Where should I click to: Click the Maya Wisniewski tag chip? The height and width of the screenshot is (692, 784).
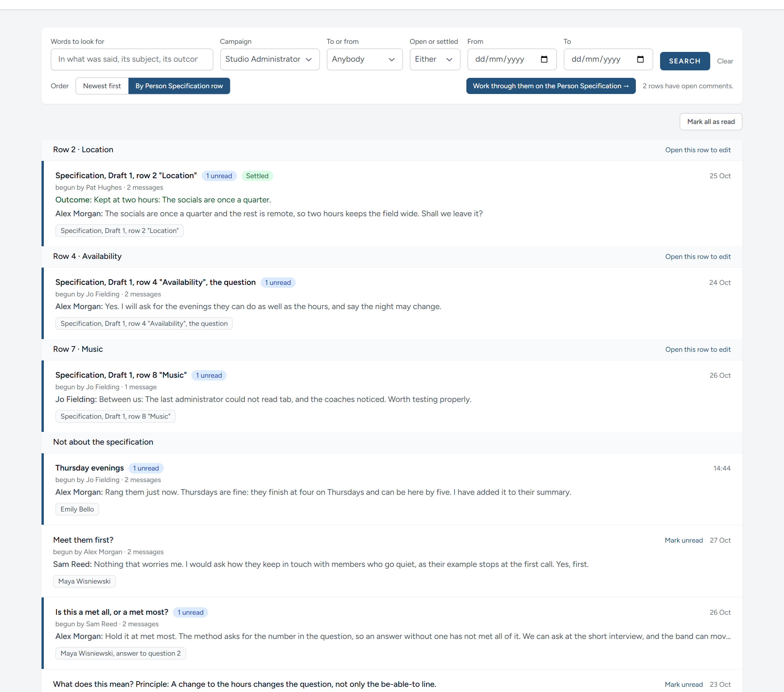pyautogui.click(x=84, y=581)
